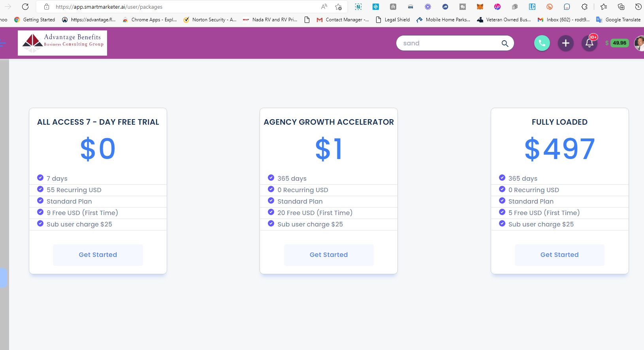Open the user profile avatar

coord(639,43)
